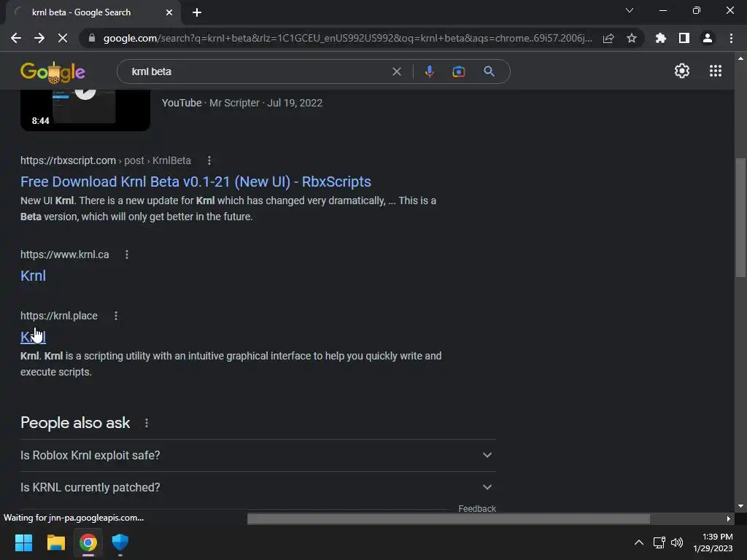The width and height of the screenshot is (747, 560).
Task: Submit search with the magnifier icon
Action: coord(489,71)
